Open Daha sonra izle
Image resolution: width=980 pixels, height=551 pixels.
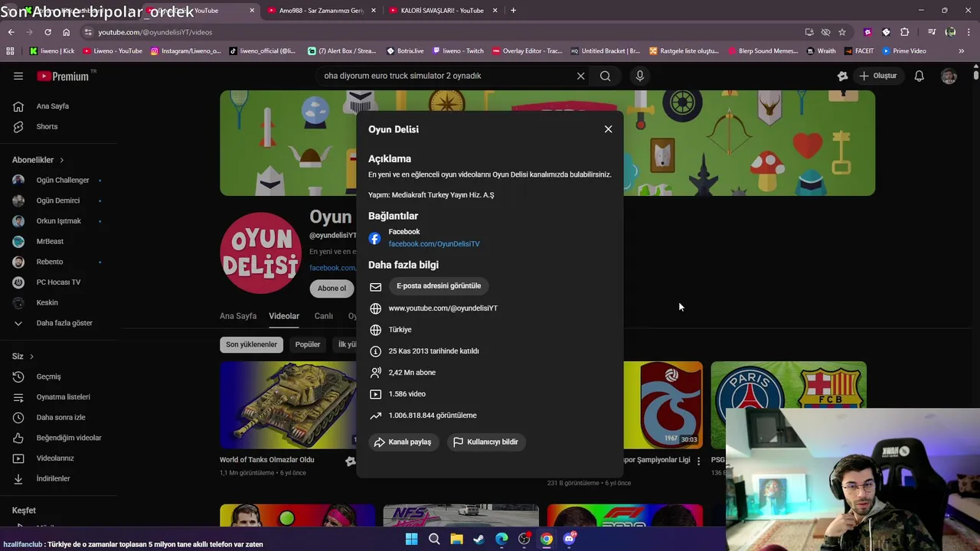[59, 417]
